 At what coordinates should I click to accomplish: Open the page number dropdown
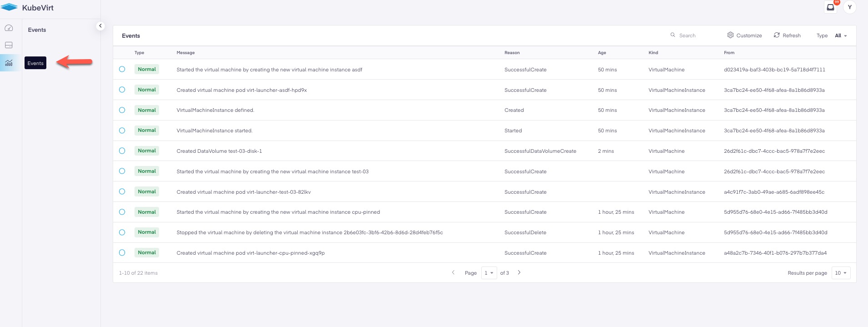[489, 273]
